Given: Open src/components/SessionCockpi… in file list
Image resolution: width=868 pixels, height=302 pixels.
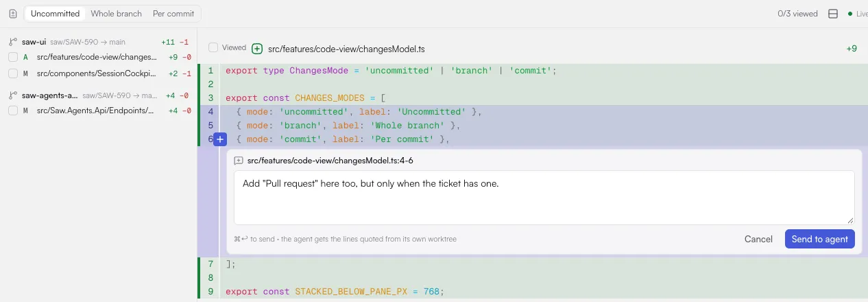Looking at the screenshot, I should pyautogui.click(x=97, y=73).
